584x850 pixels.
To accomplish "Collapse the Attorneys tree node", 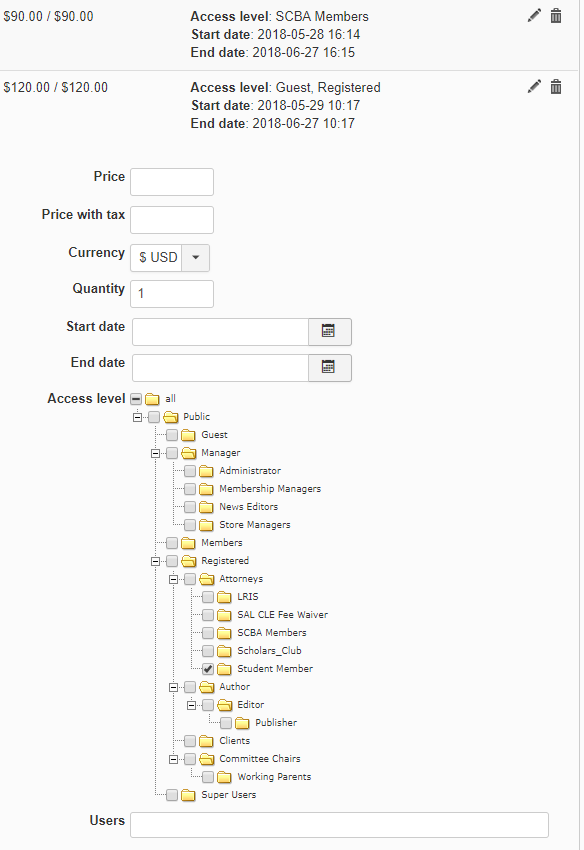I will click(174, 579).
